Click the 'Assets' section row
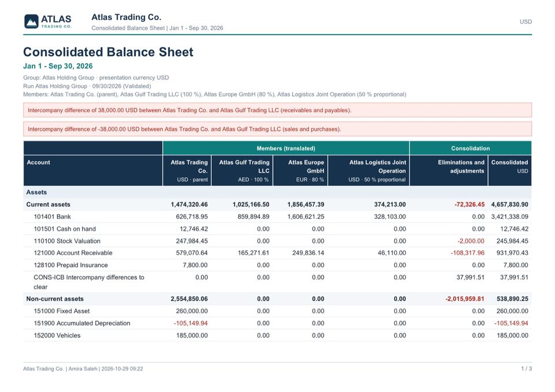 (x=278, y=192)
